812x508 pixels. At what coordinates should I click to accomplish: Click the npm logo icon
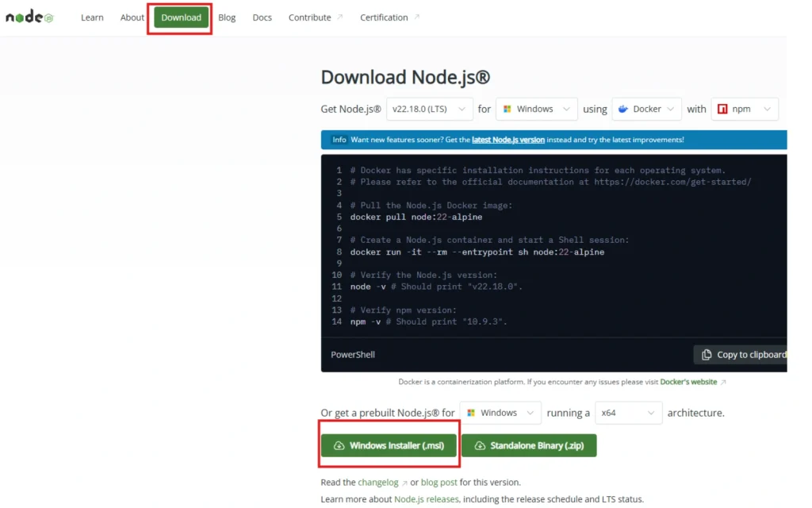pos(722,109)
